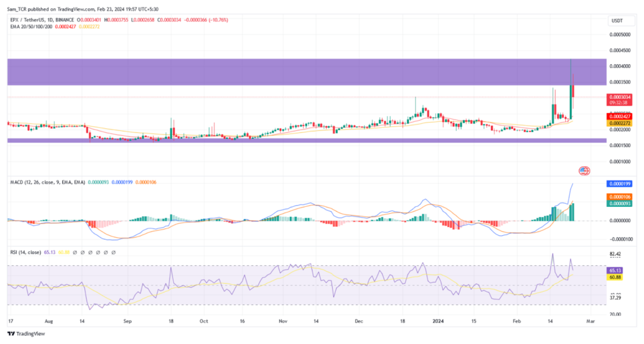The image size is (644, 344).
Task: Click the blue MACD axis label 0.0000199
Action: [x=619, y=184]
